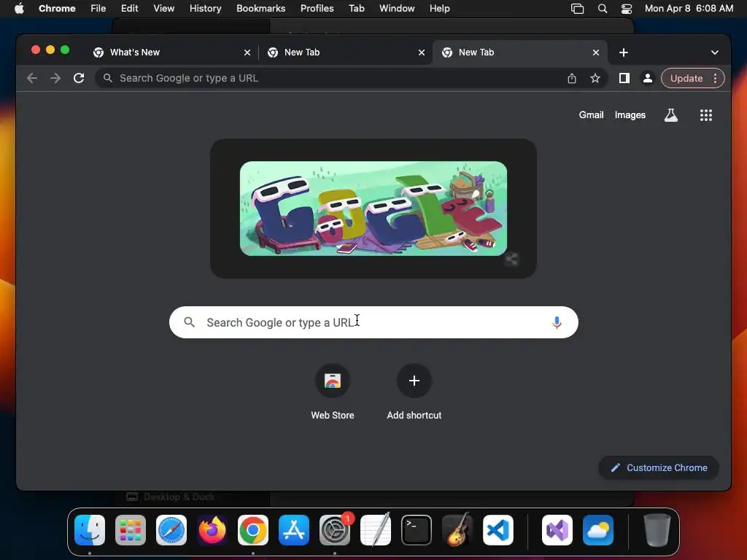Image resolution: width=747 pixels, height=560 pixels.
Task: Open the Profiles menu
Action: [x=317, y=9]
